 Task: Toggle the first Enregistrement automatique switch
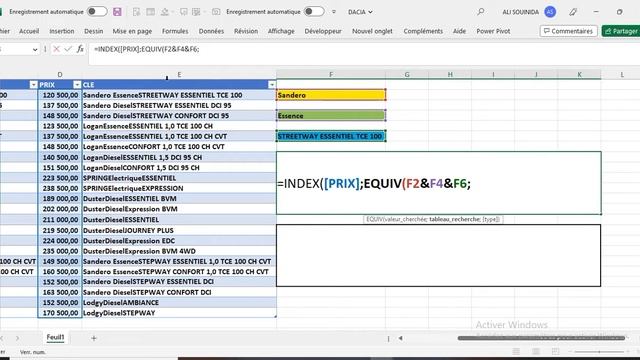coord(97,12)
